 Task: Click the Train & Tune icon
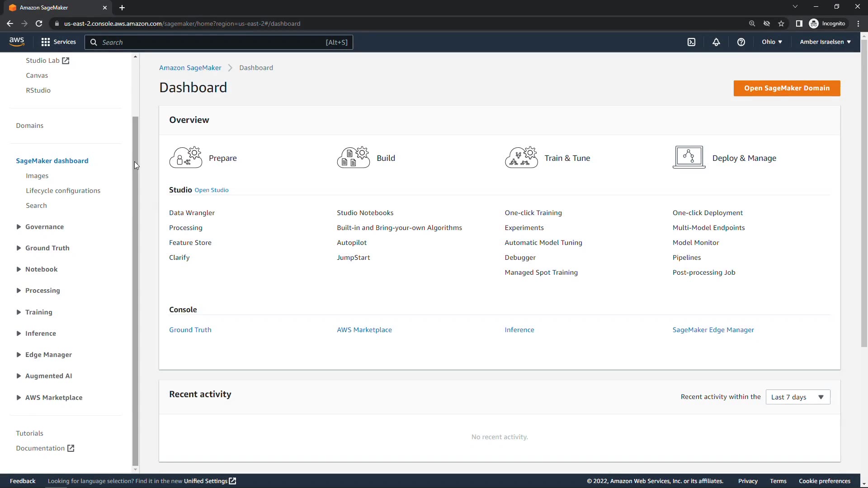[521, 158]
